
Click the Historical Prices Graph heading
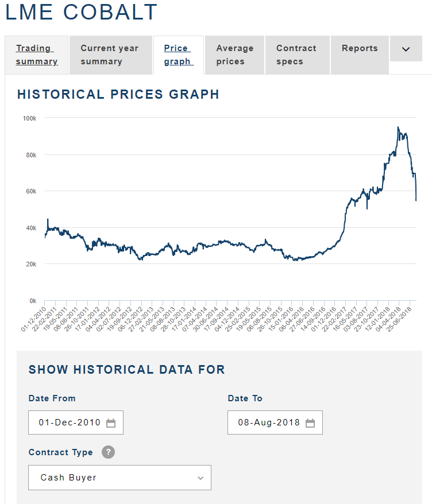point(118,95)
